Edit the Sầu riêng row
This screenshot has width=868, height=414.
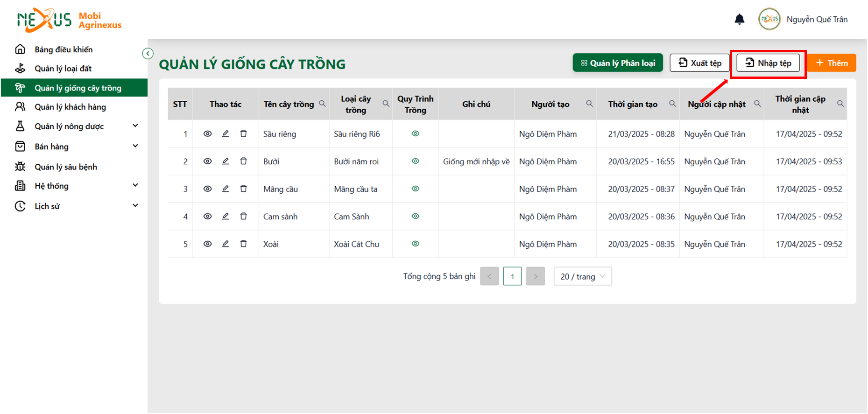(226, 134)
